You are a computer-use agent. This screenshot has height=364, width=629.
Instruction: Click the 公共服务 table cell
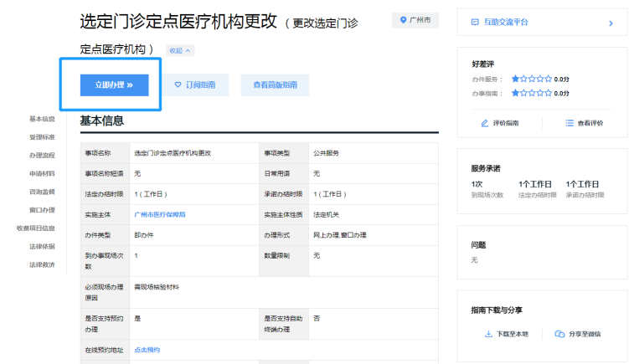click(373, 153)
